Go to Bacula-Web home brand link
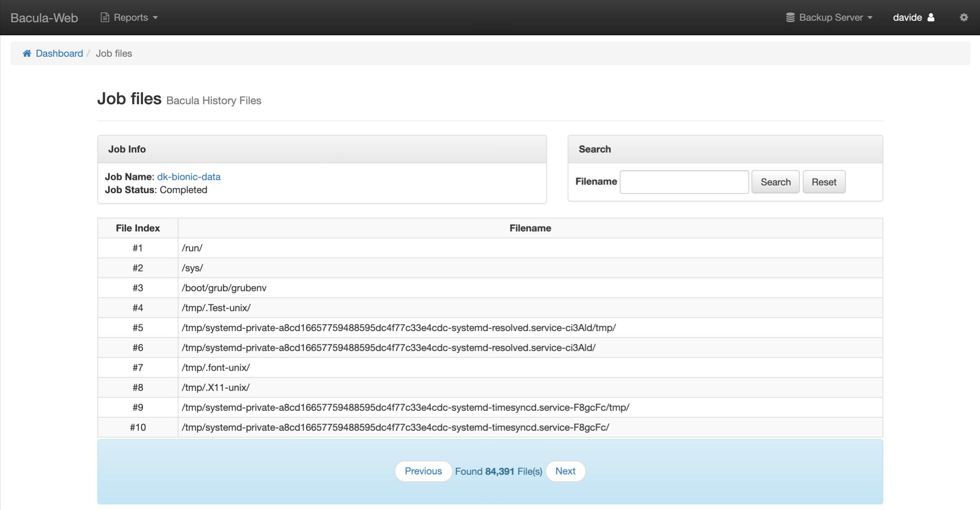The height and width of the screenshot is (510, 980). [x=44, y=18]
